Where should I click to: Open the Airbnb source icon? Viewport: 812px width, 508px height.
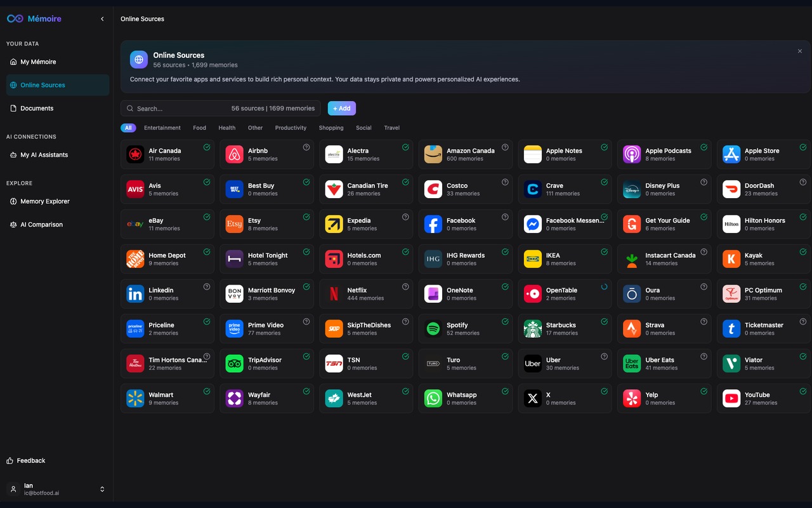tap(234, 154)
